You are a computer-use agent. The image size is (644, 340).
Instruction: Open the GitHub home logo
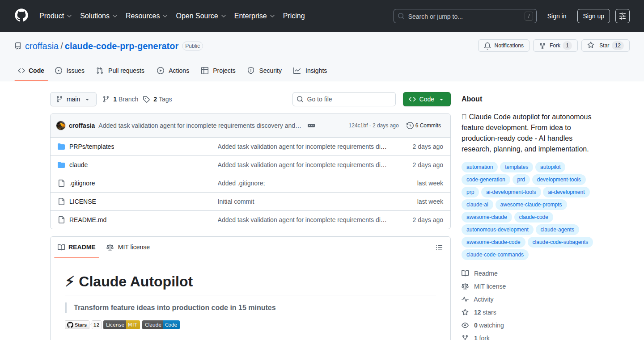[21, 16]
